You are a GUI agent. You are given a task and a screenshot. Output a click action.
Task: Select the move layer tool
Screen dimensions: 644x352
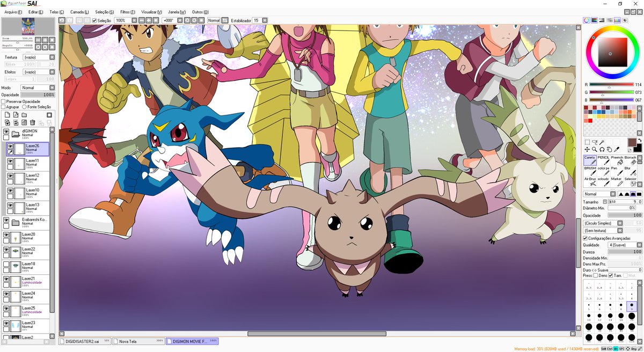pyautogui.click(x=587, y=149)
